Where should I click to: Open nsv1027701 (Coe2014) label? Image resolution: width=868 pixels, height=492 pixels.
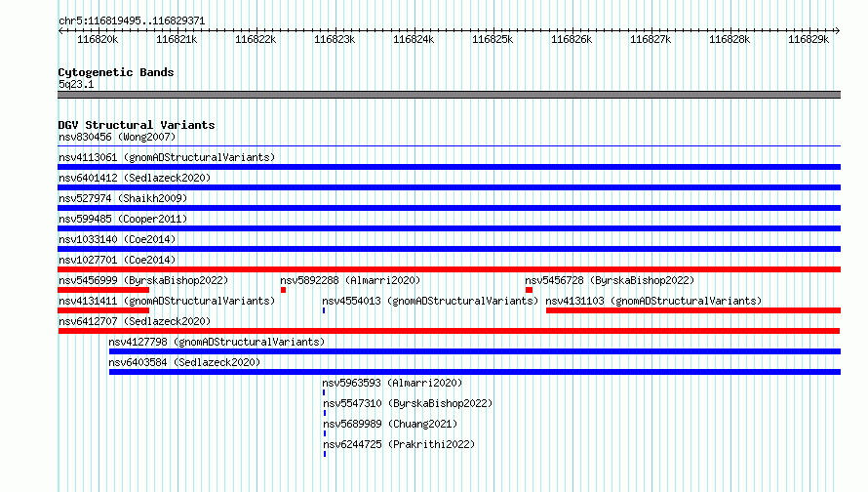click(117, 260)
